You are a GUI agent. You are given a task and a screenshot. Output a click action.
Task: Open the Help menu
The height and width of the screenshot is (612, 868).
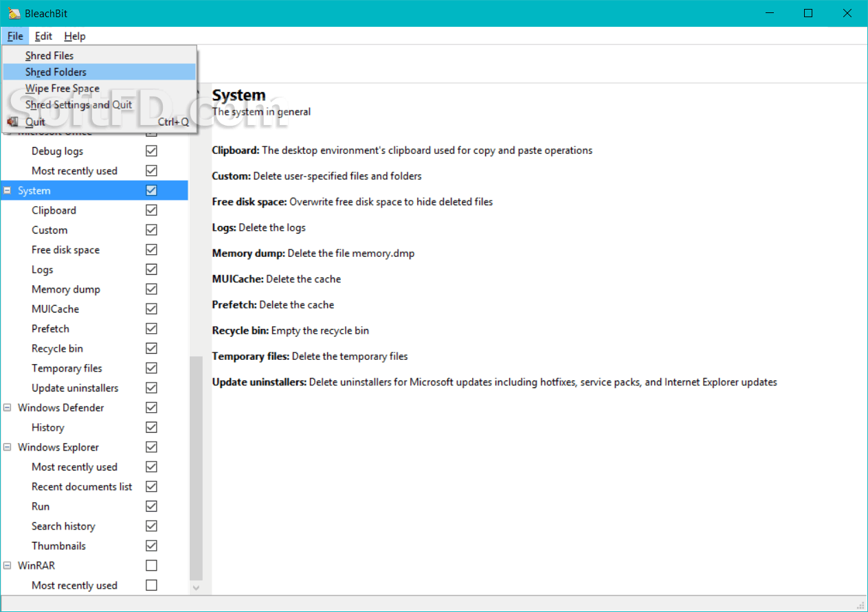click(x=75, y=36)
